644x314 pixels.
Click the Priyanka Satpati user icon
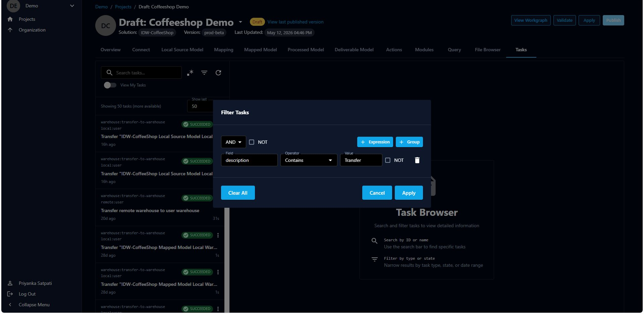[x=10, y=283]
